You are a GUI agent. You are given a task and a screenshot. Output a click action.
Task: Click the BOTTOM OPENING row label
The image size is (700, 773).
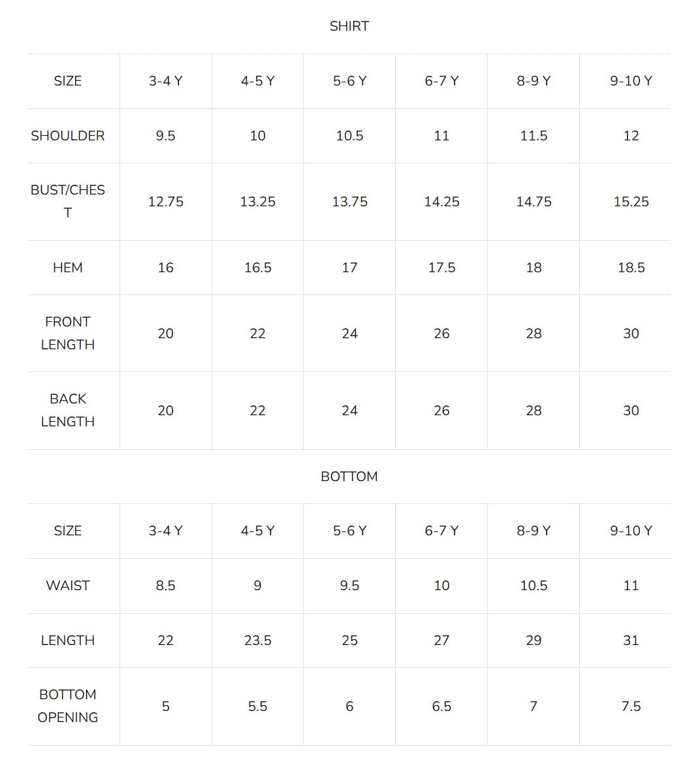click(x=67, y=706)
